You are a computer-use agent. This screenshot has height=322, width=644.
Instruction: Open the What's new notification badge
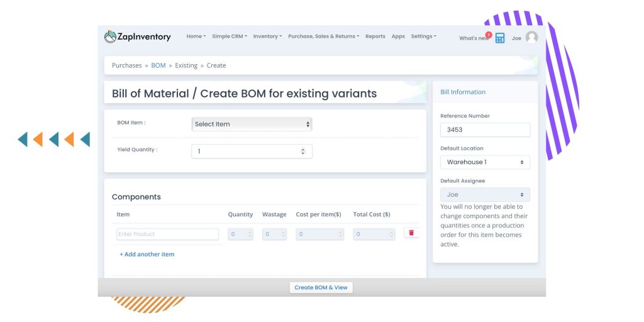click(x=488, y=35)
